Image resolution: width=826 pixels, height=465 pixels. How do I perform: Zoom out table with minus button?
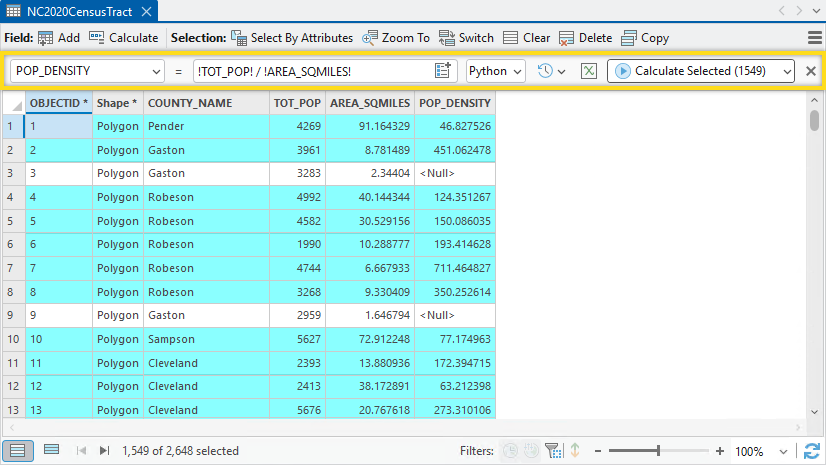click(x=598, y=451)
